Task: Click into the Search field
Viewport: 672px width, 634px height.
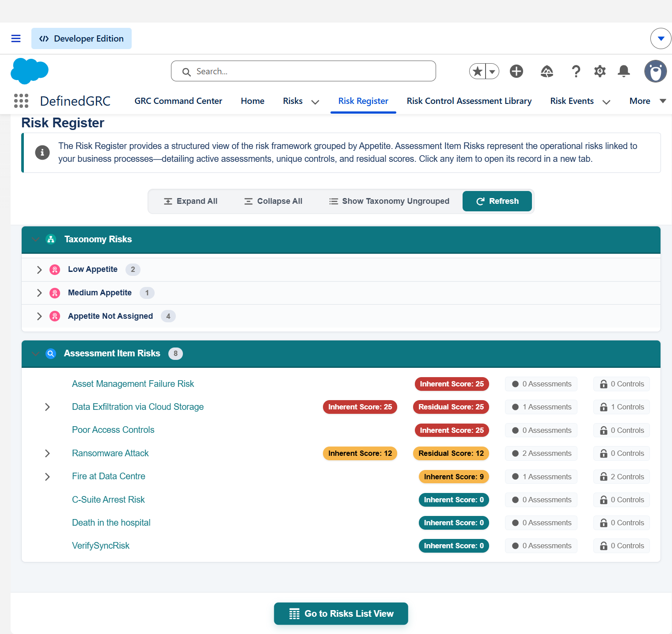Action: point(304,71)
